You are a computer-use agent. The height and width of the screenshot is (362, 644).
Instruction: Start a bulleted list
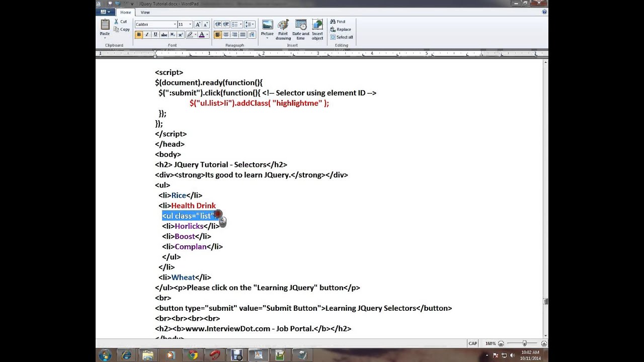[x=234, y=24]
